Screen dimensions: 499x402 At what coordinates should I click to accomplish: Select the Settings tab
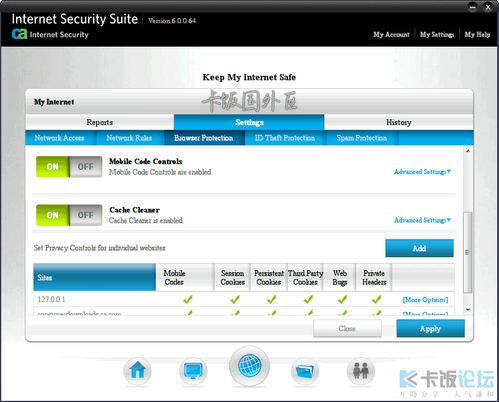click(249, 122)
